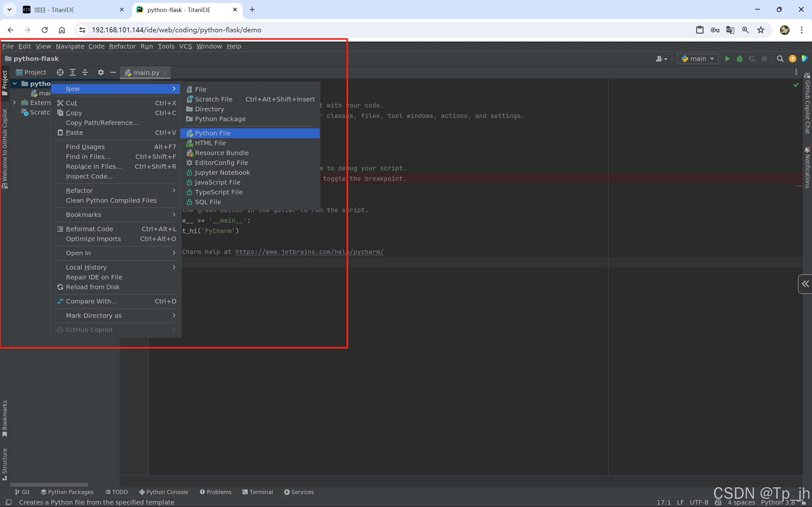Open the Structure side tool window

click(5, 464)
